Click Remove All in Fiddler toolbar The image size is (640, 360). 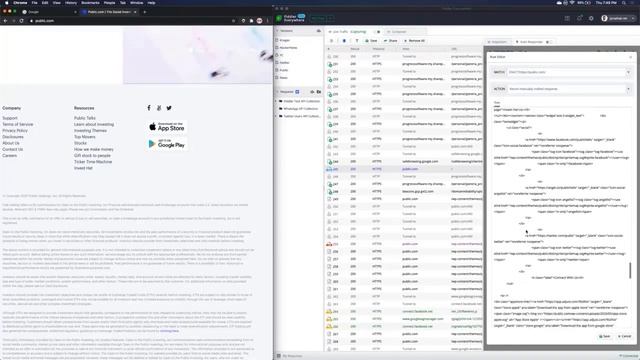[x=414, y=41]
